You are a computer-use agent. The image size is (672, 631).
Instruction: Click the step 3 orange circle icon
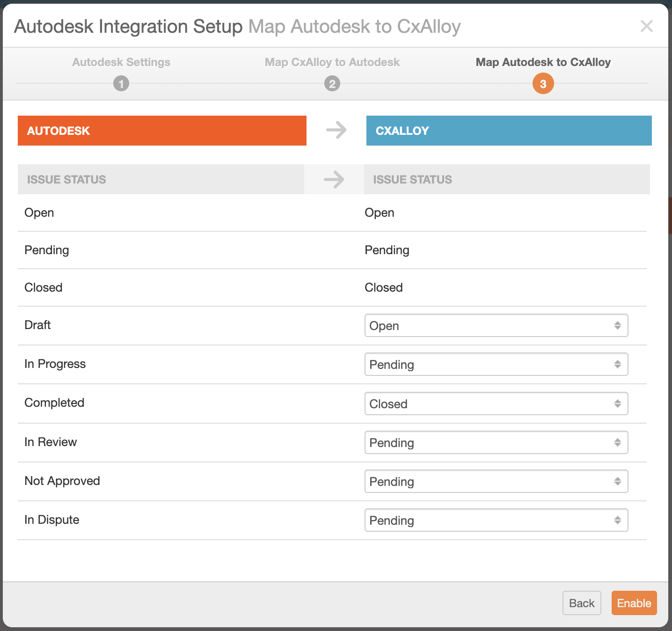pos(543,84)
